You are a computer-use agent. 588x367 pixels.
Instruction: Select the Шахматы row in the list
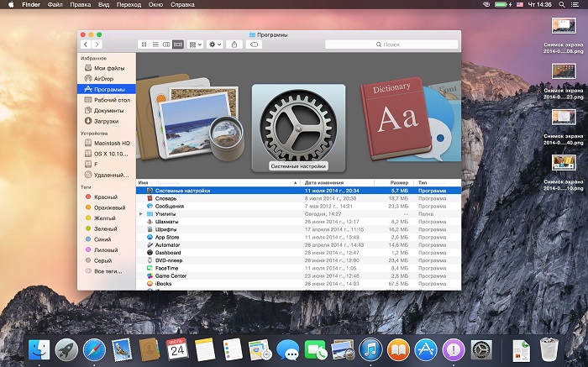pos(298,222)
